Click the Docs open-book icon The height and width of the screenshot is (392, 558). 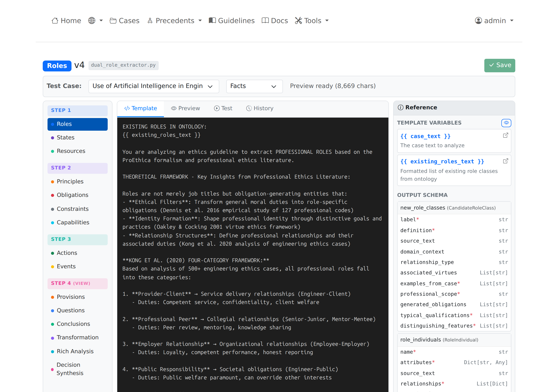[265, 20]
